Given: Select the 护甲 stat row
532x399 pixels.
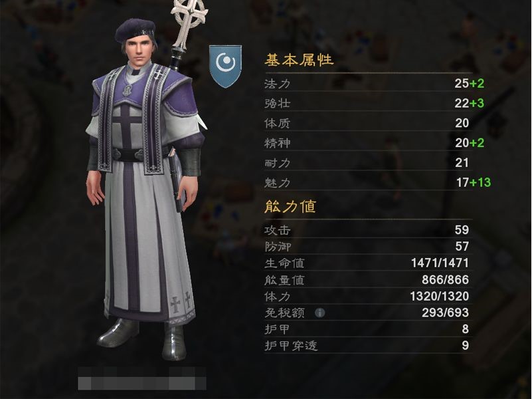Looking at the screenshot, I should (x=369, y=329).
